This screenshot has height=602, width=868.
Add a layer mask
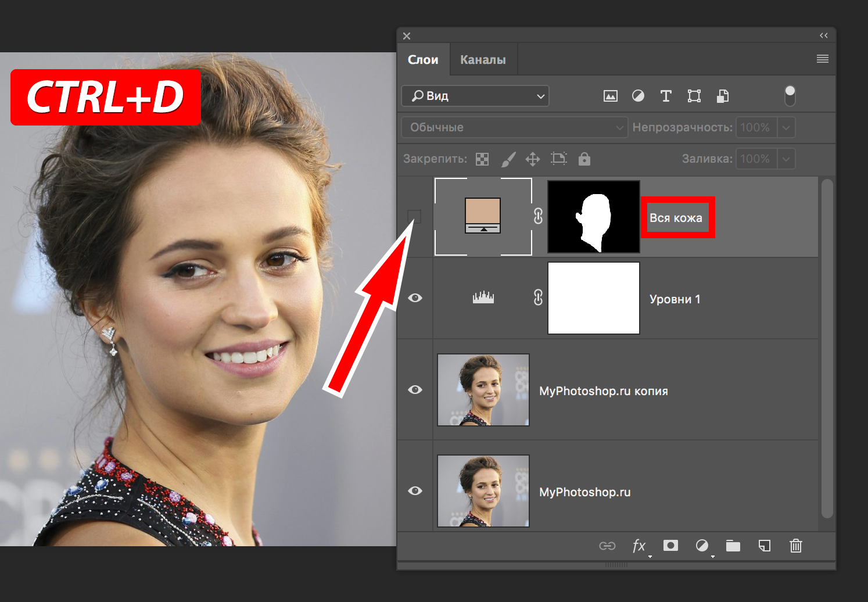[x=670, y=546]
